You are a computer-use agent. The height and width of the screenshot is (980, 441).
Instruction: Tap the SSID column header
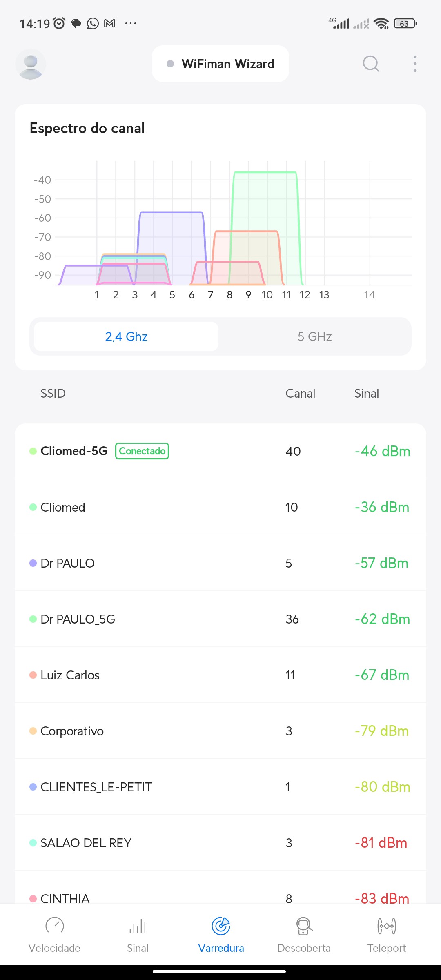(53, 393)
